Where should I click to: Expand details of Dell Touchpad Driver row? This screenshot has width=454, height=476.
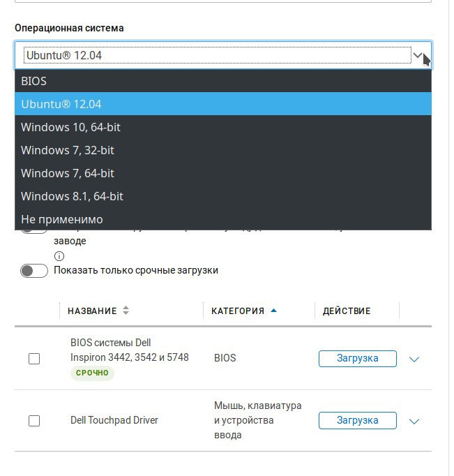[x=414, y=422]
